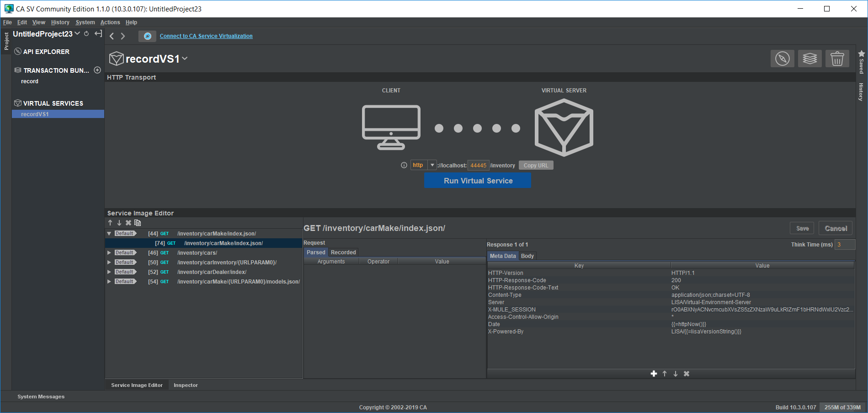The height and width of the screenshot is (413, 868).
Task: Click the API Explorer compass icon
Action: click(x=18, y=51)
